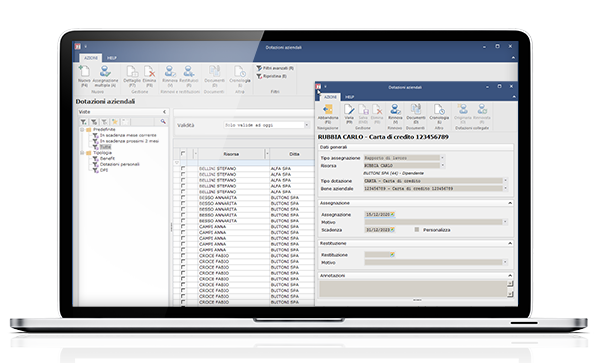This screenshot has width=600, height=363.
Task: Toggle the Personalizza checkbox
Action: tap(417, 230)
